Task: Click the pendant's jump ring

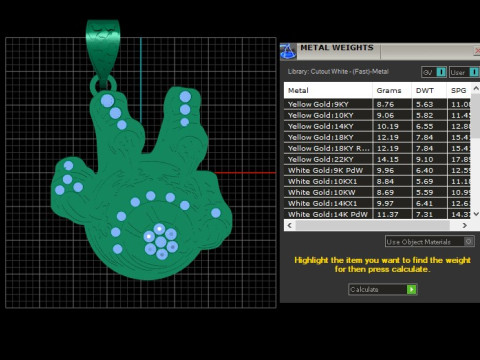Action: (x=103, y=85)
